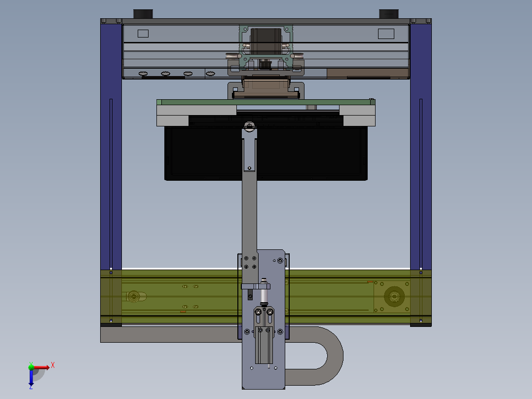532x399 pixels.
Task: Select the large black screen panel
Action: pos(266,153)
